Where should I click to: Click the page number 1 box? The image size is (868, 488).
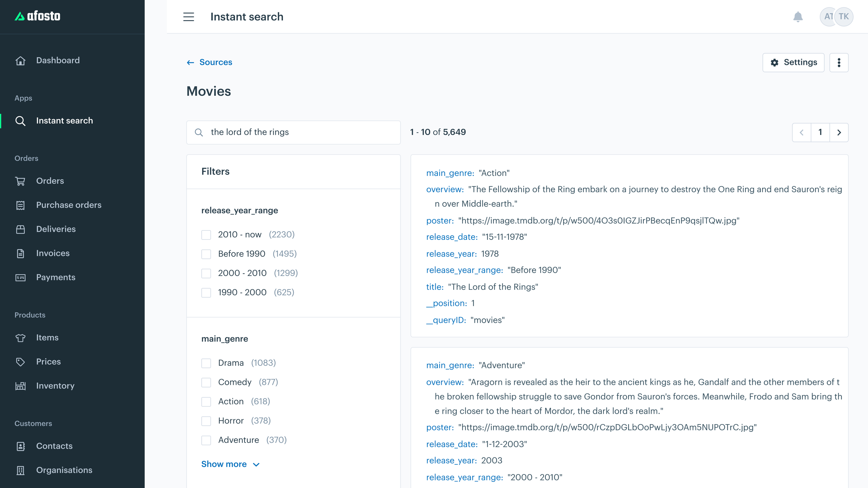(x=820, y=132)
